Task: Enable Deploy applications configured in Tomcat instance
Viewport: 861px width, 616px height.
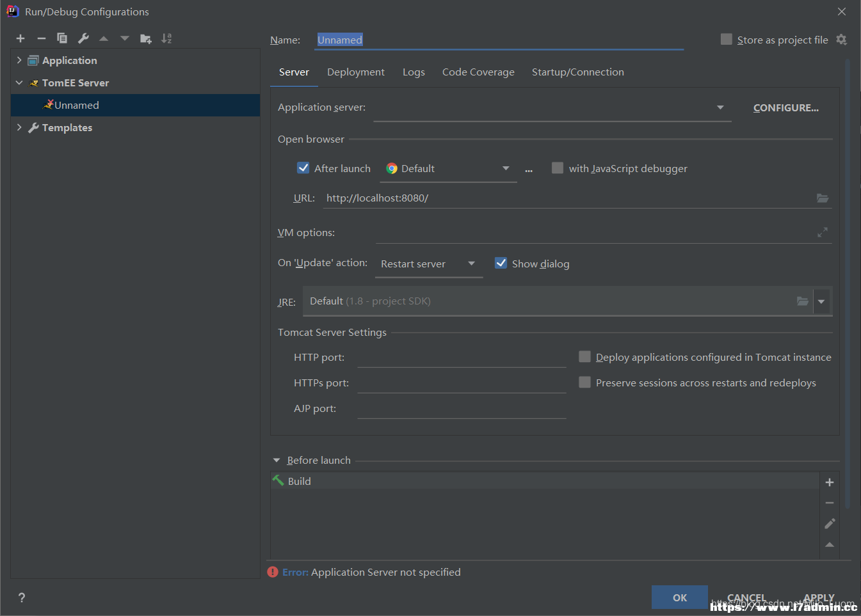Action: click(x=584, y=357)
